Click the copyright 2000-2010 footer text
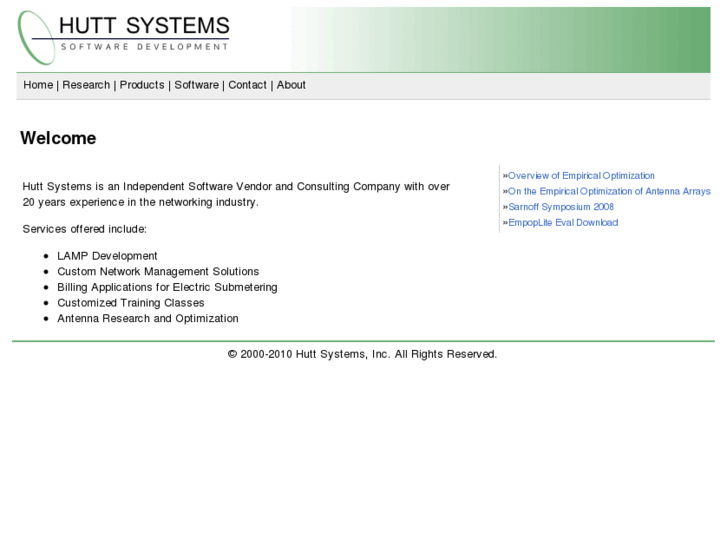The height and width of the screenshot is (545, 727). click(x=362, y=354)
